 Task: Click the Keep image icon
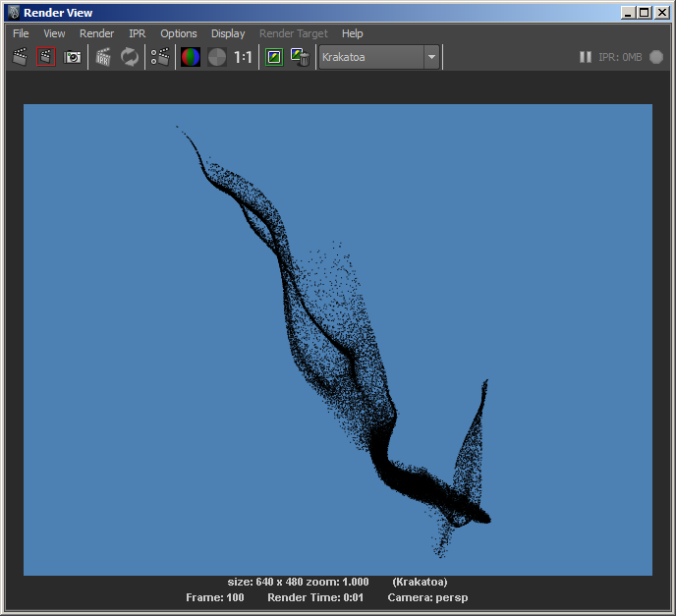pyautogui.click(x=274, y=57)
